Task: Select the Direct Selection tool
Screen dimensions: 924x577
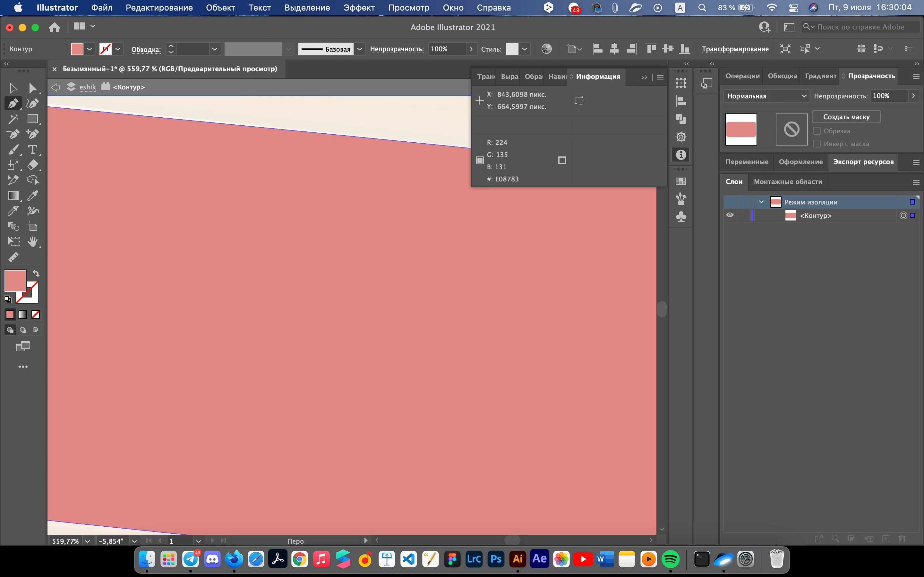Action: coord(33,88)
